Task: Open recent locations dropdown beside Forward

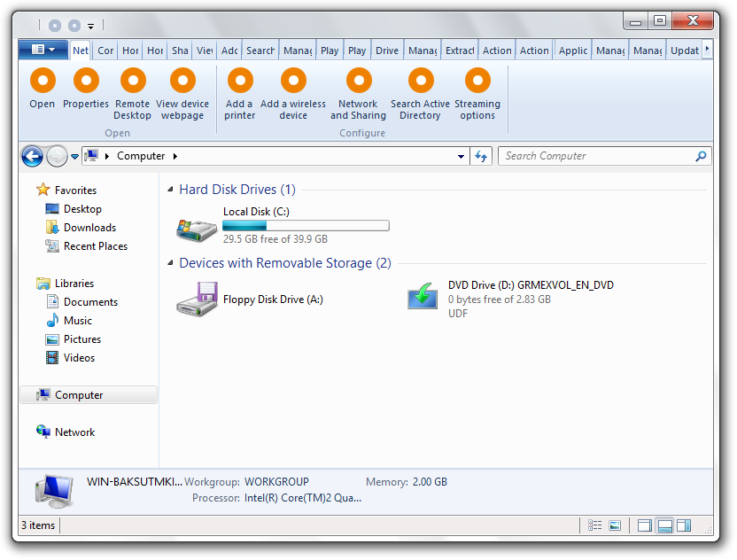Action: tap(74, 157)
